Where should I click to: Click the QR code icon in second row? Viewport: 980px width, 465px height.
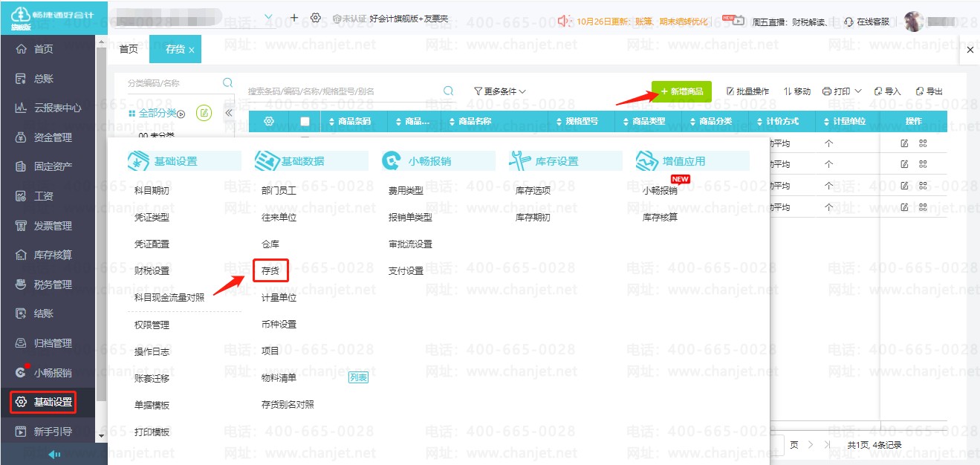(x=924, y=164)
